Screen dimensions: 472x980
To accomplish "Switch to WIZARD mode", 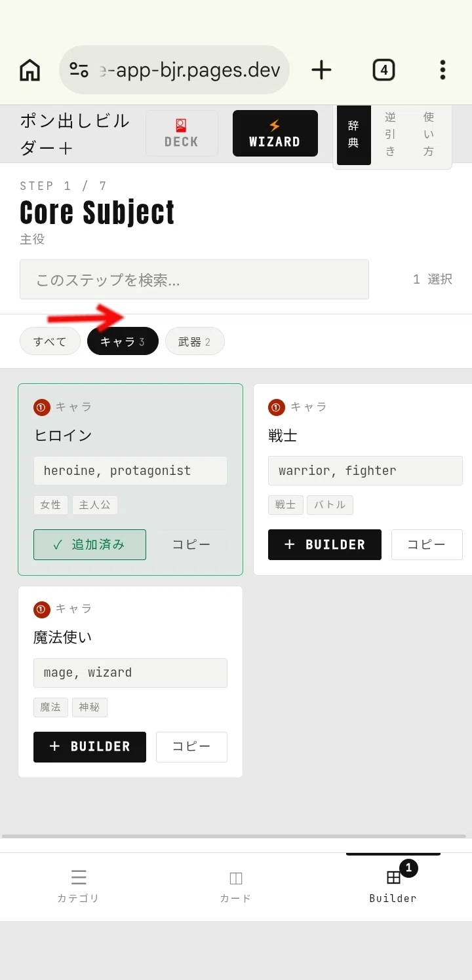I will click(275, 133).
